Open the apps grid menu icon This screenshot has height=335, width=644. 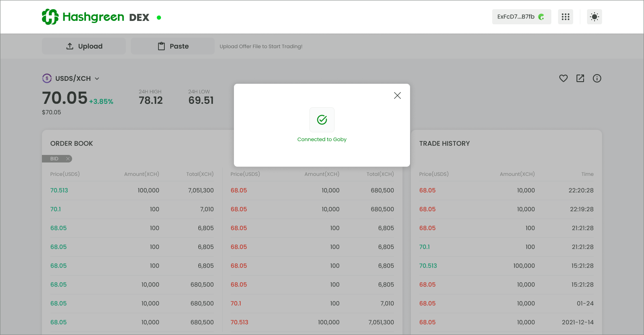pyautogui.click(x=566, y=17)
